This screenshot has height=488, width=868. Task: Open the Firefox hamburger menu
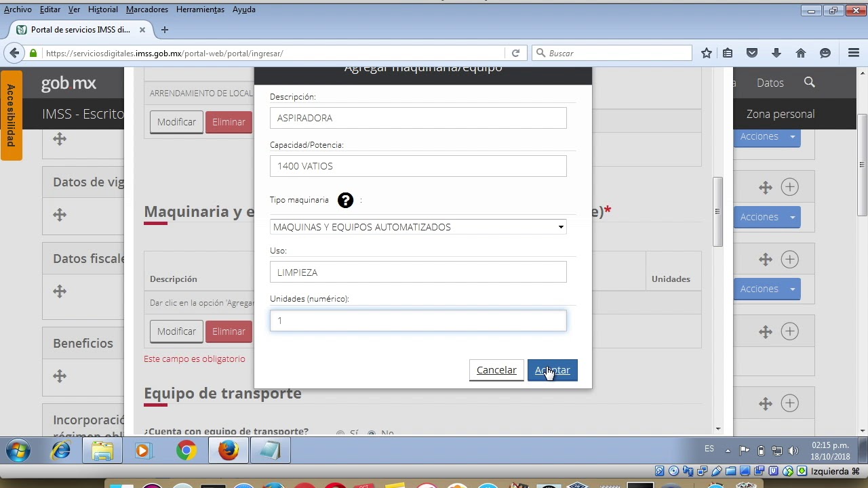[854, 53]
